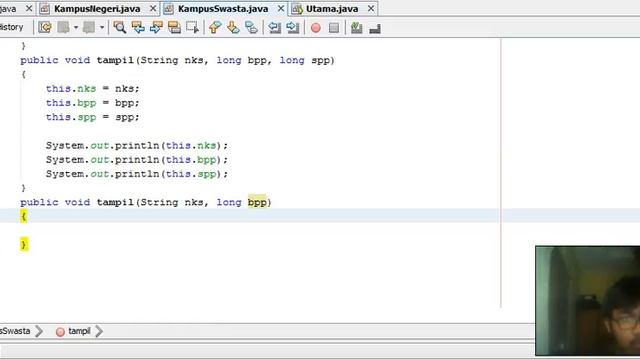Click Find Previous Occurrence icon
The height and width of the screenshot is (360, 640).
[x=138, y=27]
